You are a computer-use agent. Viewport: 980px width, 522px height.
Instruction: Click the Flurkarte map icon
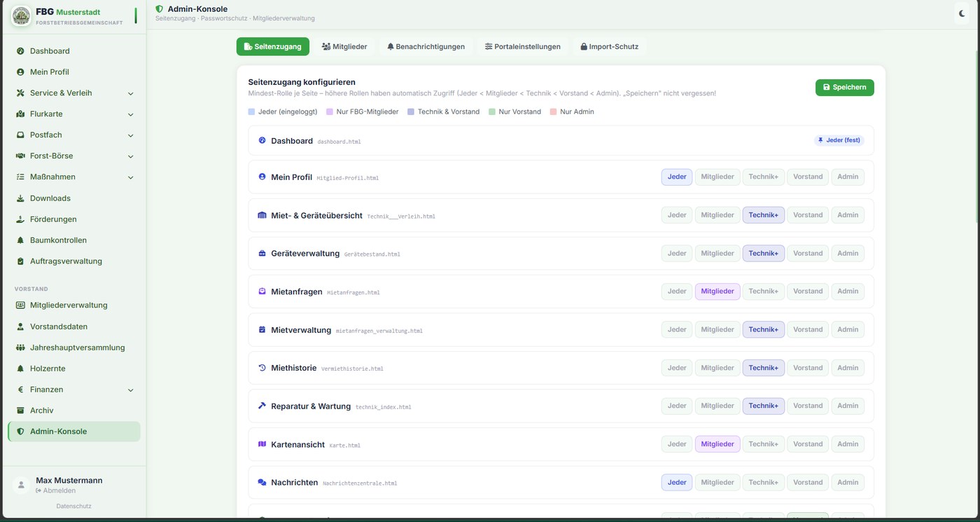tap(20, 114)
